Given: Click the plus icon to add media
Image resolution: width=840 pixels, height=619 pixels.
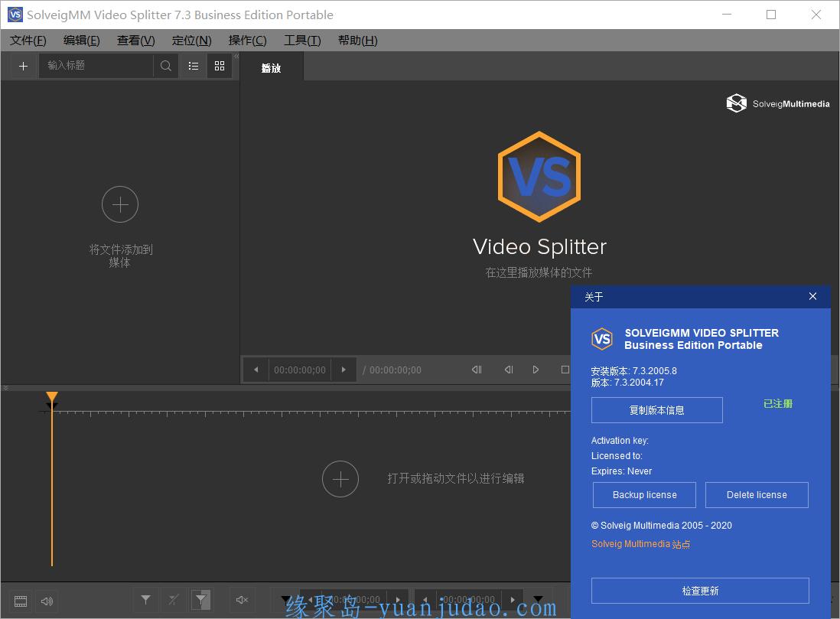Looking at the screenshot, I should tap(23, 66).
